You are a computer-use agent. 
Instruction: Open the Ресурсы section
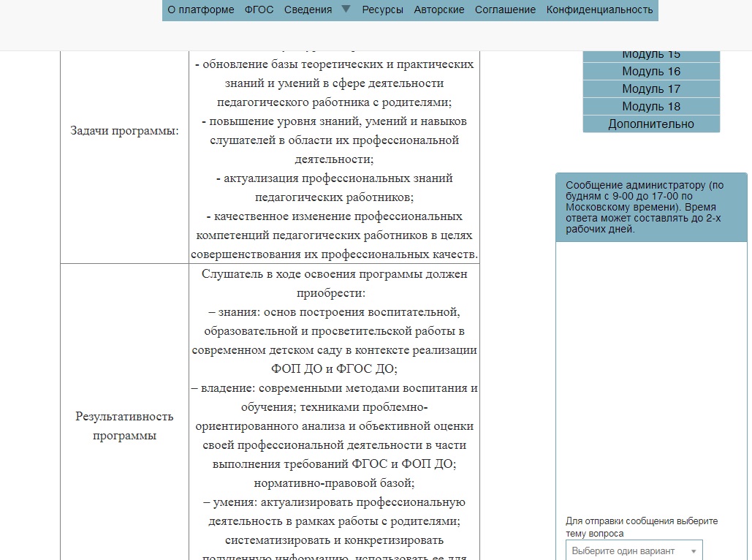382,10
